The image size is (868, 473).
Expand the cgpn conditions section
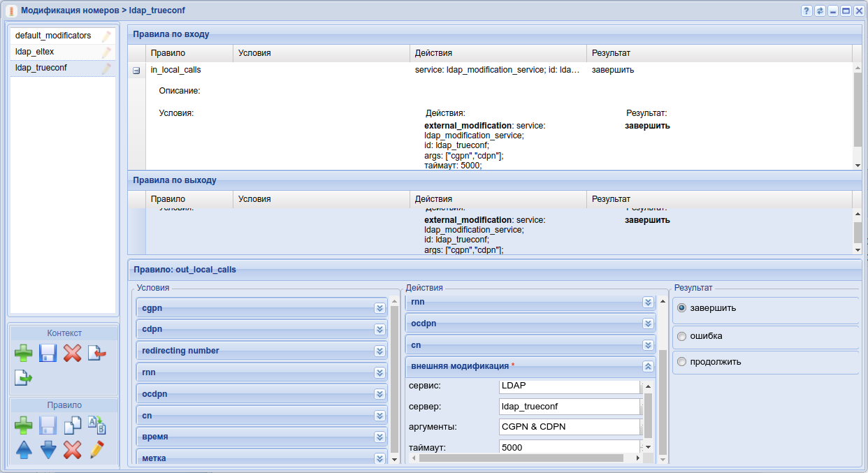(x=379, y=308)
